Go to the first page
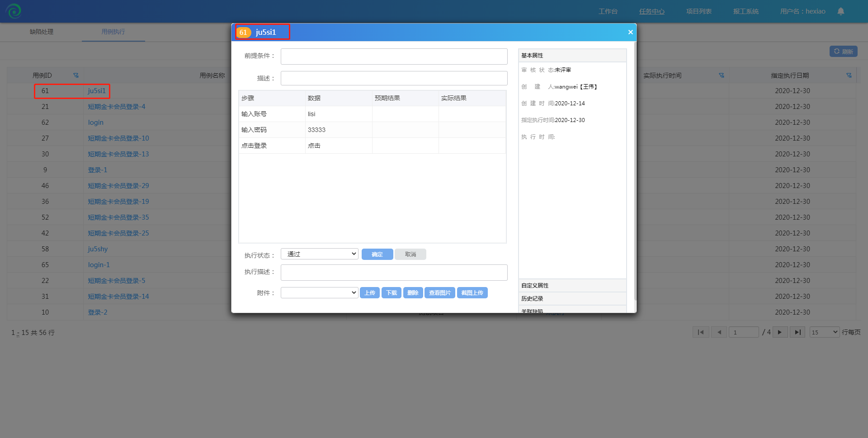The image size is (868, 438). 700,332
